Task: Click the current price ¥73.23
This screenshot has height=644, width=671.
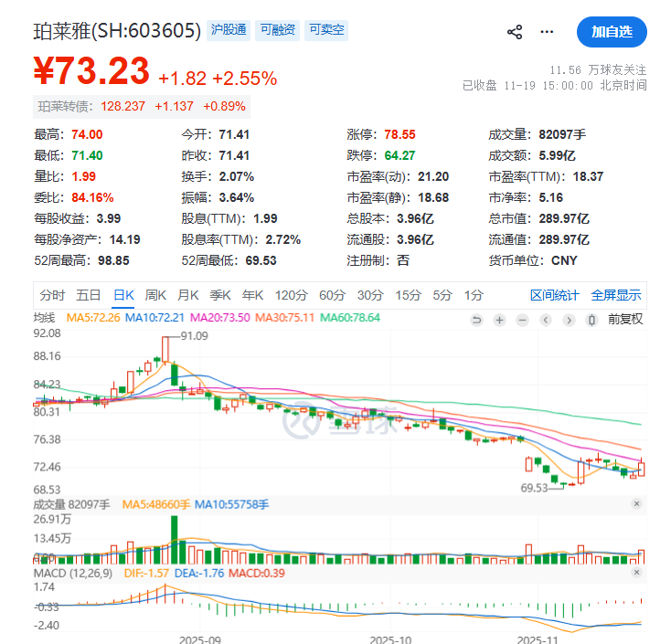Action: coord(91,71)
